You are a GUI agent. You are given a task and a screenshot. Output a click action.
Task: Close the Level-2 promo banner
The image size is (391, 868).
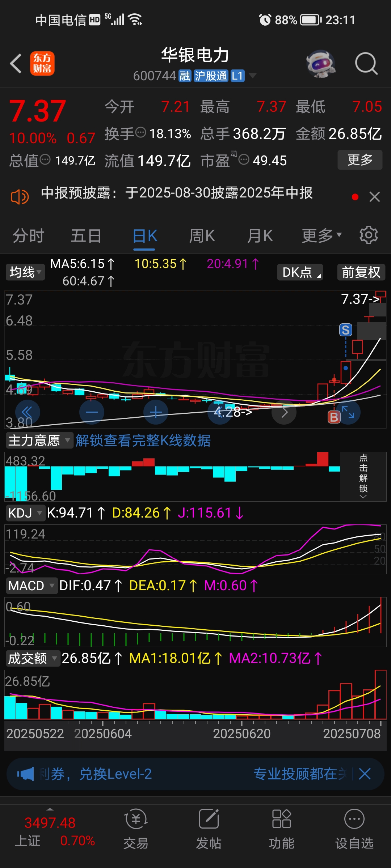[365, 774]
